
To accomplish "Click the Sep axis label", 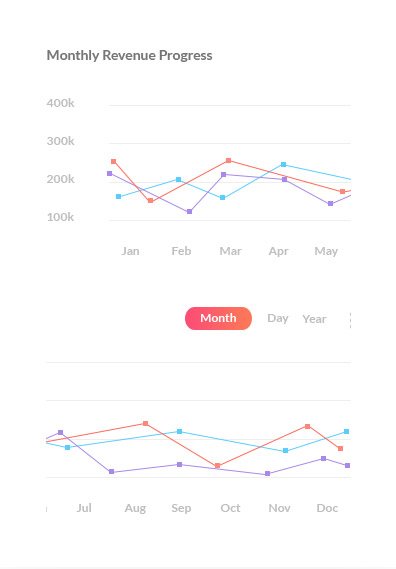I will [181, 508].
